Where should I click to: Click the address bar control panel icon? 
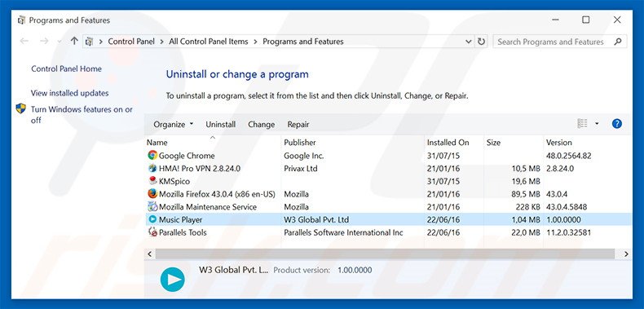(x=89, y=42)
